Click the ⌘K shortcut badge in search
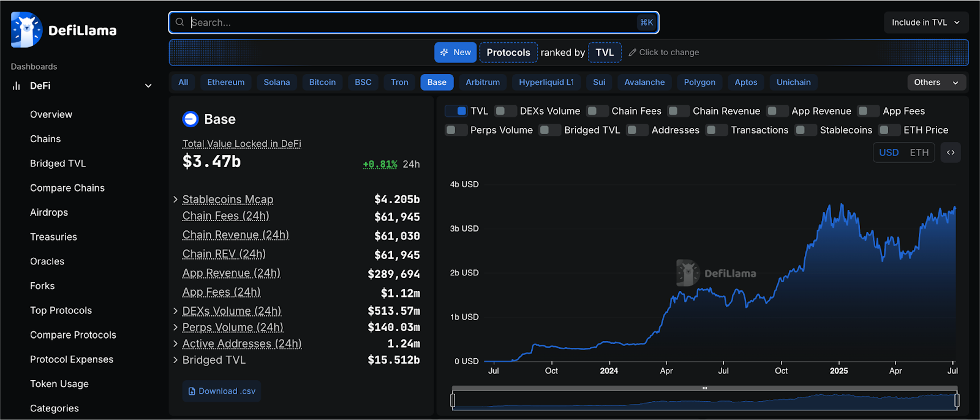 pyautogui.click(x=647, y=23)
